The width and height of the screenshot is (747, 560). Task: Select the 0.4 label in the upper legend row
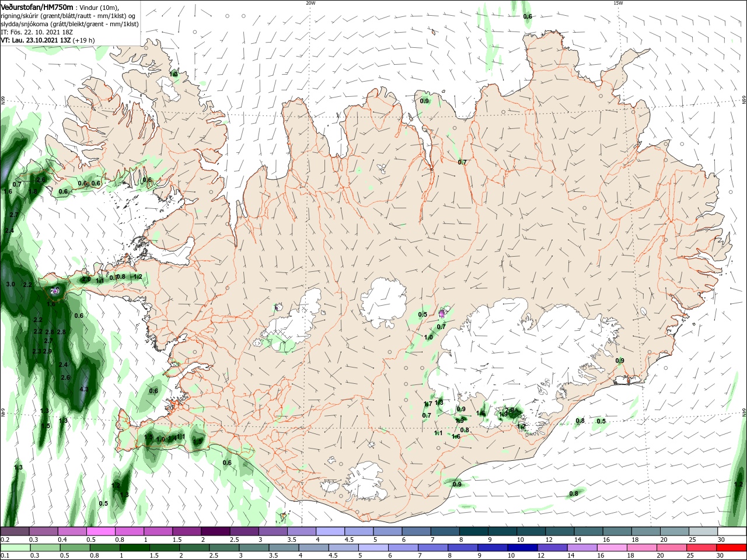click(62, 540)
